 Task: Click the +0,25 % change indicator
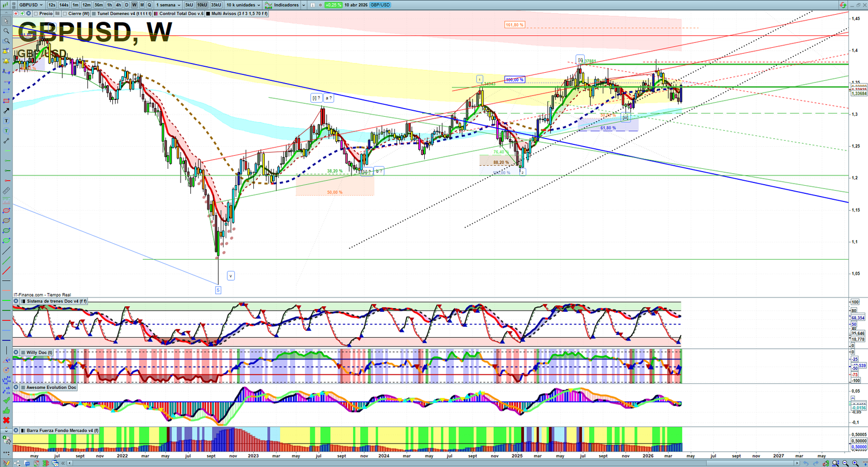click(x=333, y=5)
